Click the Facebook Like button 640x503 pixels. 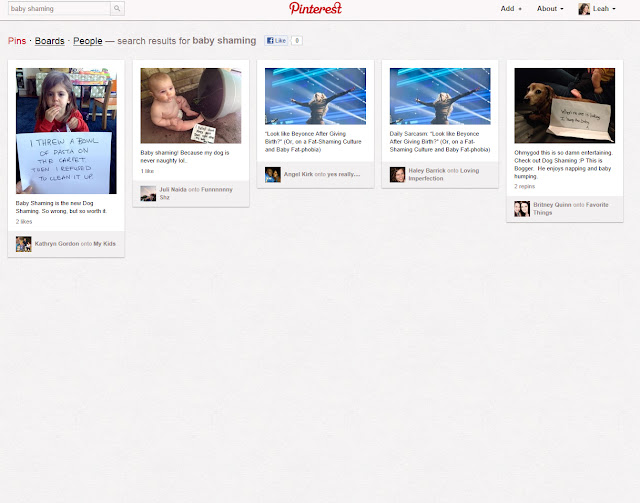276,40
